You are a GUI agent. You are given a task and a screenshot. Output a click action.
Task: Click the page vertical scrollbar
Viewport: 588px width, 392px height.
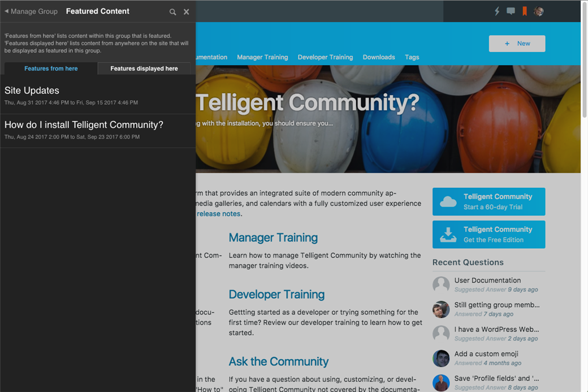[x=584, y=60]
